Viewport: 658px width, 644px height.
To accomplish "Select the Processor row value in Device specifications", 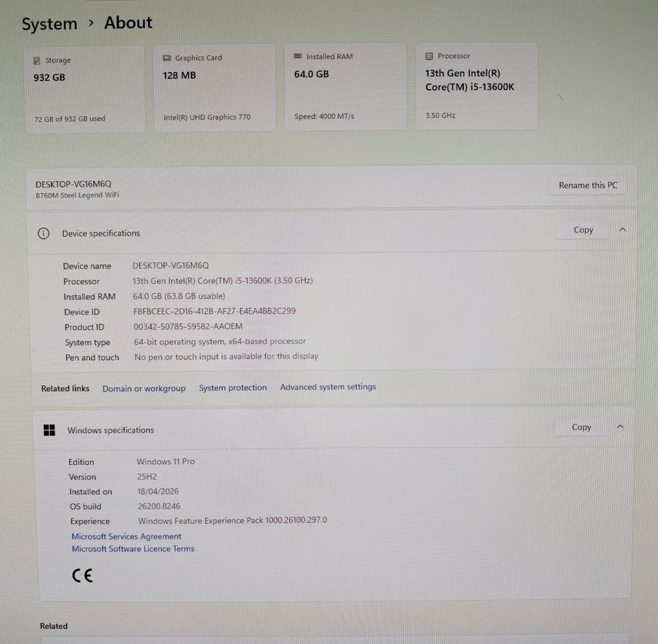I will coord(223,281).
